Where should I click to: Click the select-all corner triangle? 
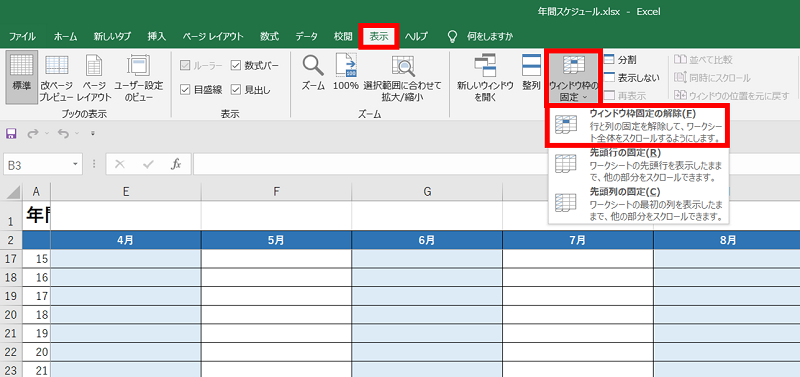click(14, 192)
